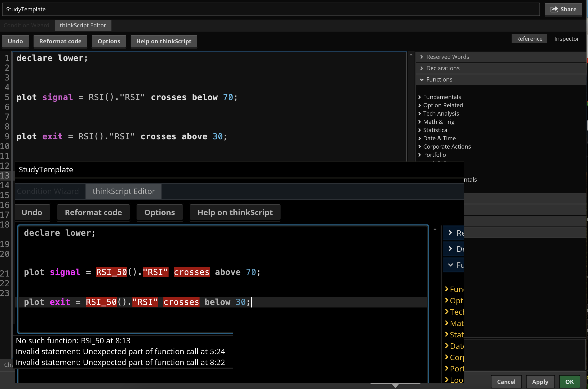Select the thinkScript Editor tab in main window
The width and height of the screenshot is (588, 389).
click(x=83, y=25)
